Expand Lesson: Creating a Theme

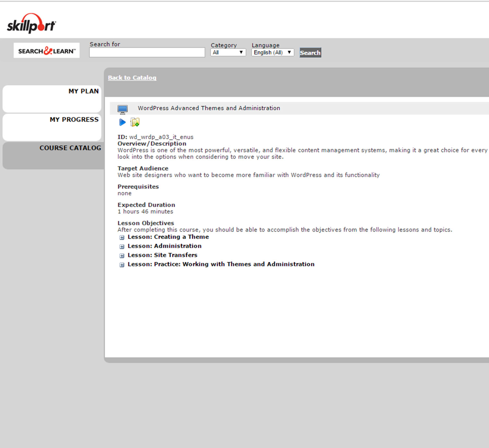[x=122, y=237]
